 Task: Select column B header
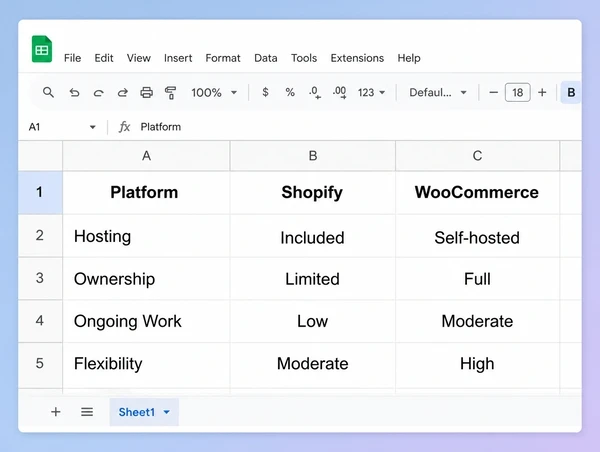313,156
